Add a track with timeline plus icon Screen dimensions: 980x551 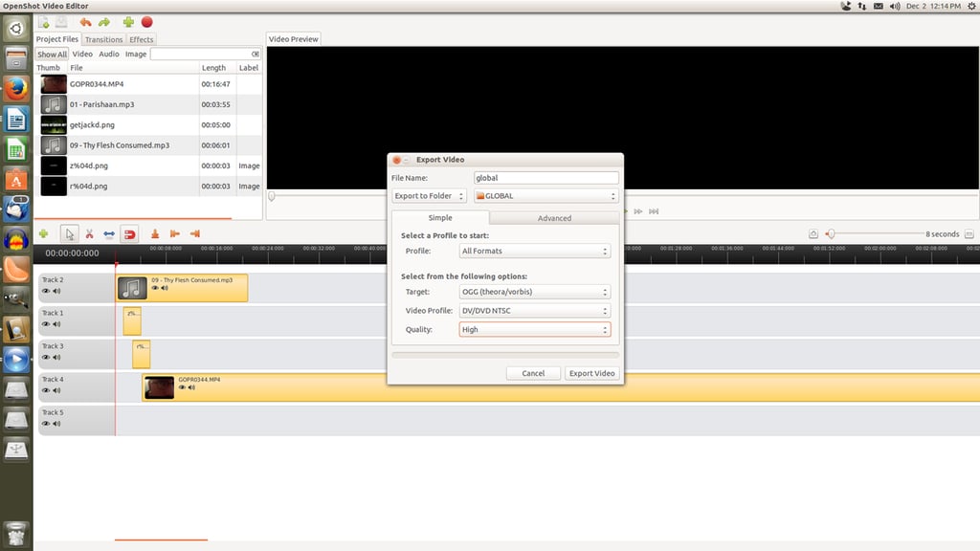point(44,233)
